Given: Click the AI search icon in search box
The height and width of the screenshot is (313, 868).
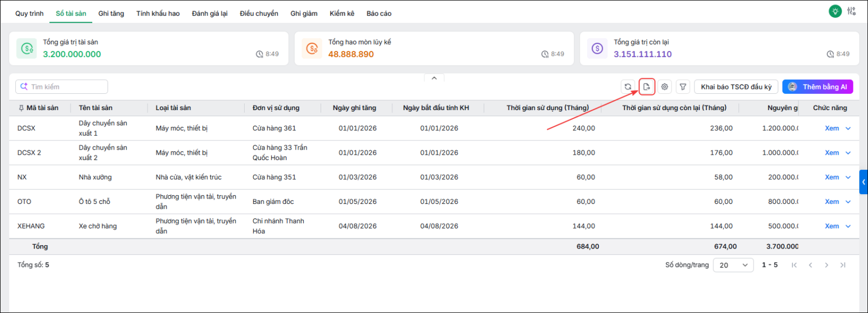Looking at the screenshot, I should coord(24,87).
